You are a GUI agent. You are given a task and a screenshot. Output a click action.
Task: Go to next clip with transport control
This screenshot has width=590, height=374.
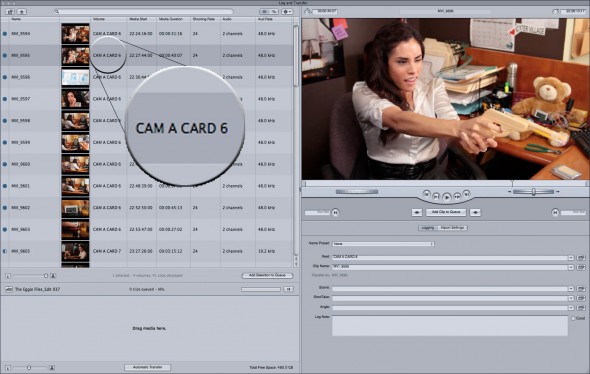pos(466,194)
